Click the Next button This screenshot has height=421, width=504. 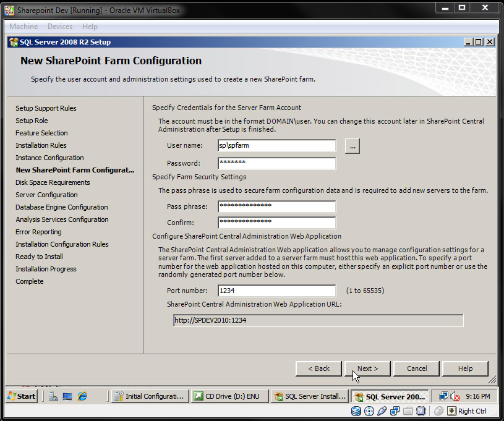pyautogui.click(x=367, y=368)
